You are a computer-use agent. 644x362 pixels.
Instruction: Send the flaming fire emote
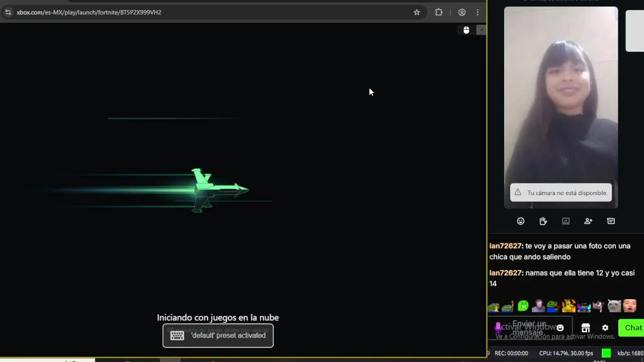click(569, 305)
